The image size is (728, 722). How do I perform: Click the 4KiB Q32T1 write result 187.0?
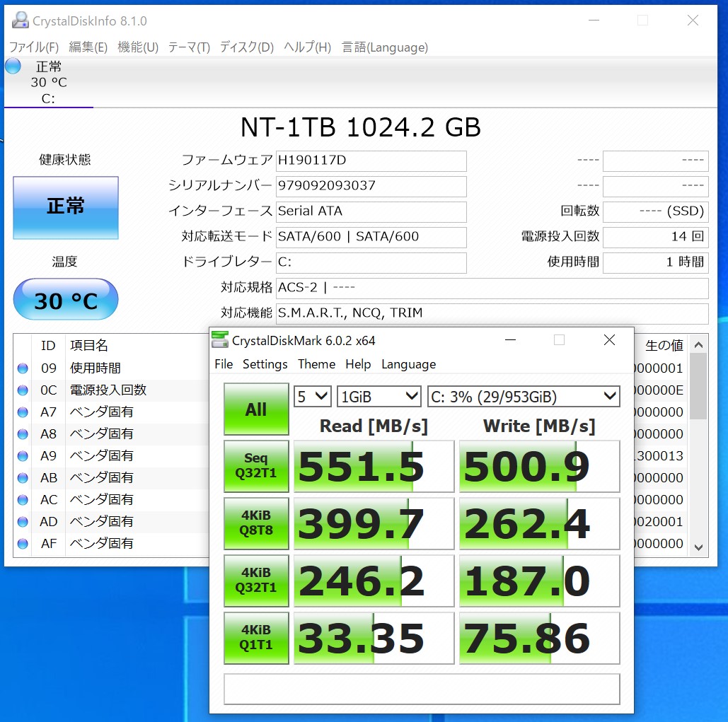[540, 581]
